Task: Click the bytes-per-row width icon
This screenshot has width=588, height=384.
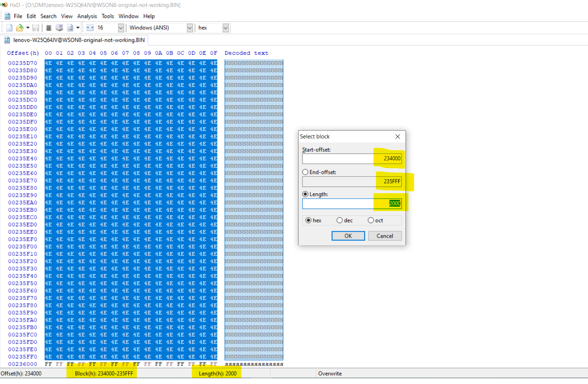Action: 90,28
